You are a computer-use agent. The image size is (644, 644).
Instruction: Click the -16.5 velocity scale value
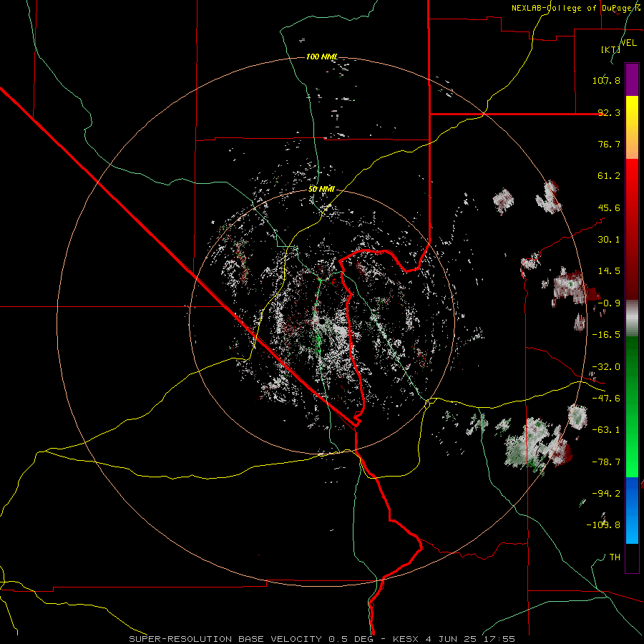tap(606, 335)
